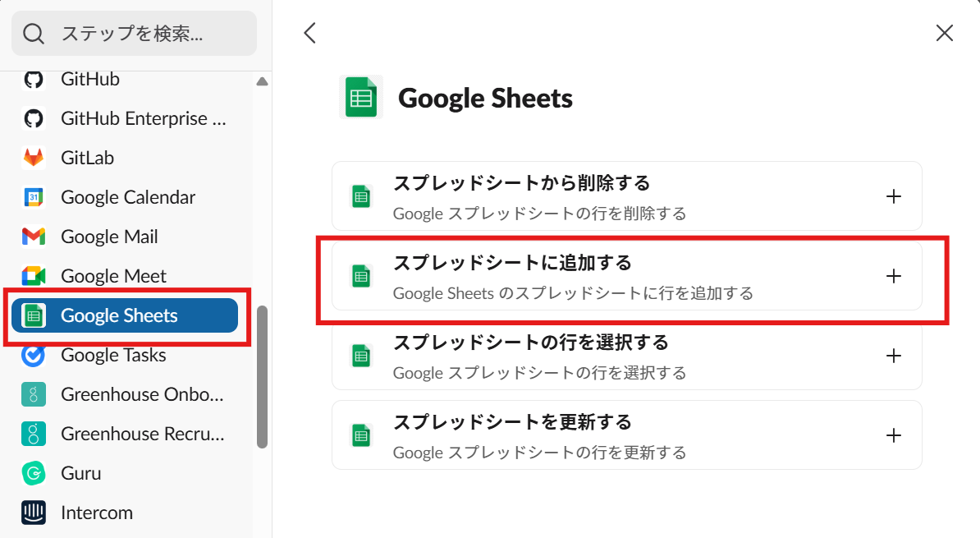The height and width of the screenshot is (538, 980).
Task: Open the Greenhouse Onboarding entry
Action: 142,394
